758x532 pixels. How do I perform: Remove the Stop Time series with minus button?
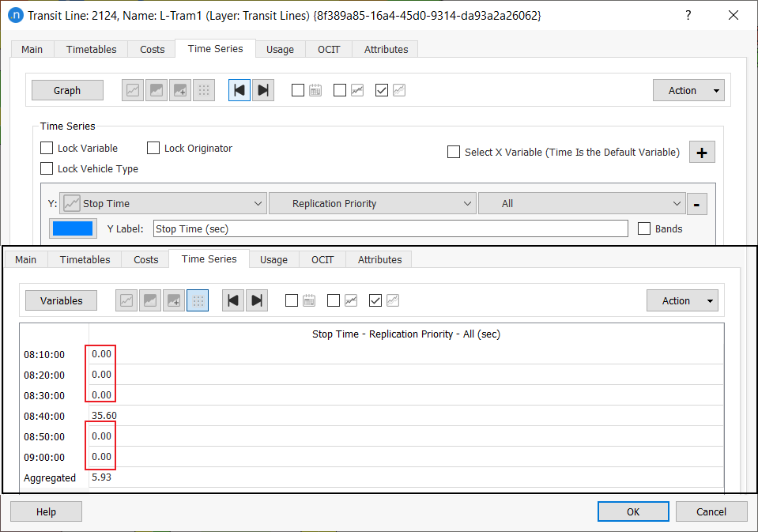[696, 204]
